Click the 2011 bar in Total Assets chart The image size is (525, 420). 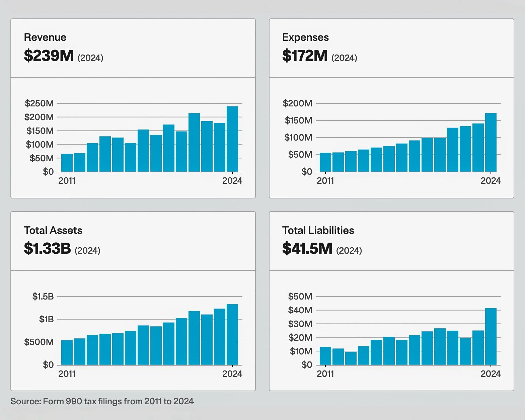tap(67, 353)
